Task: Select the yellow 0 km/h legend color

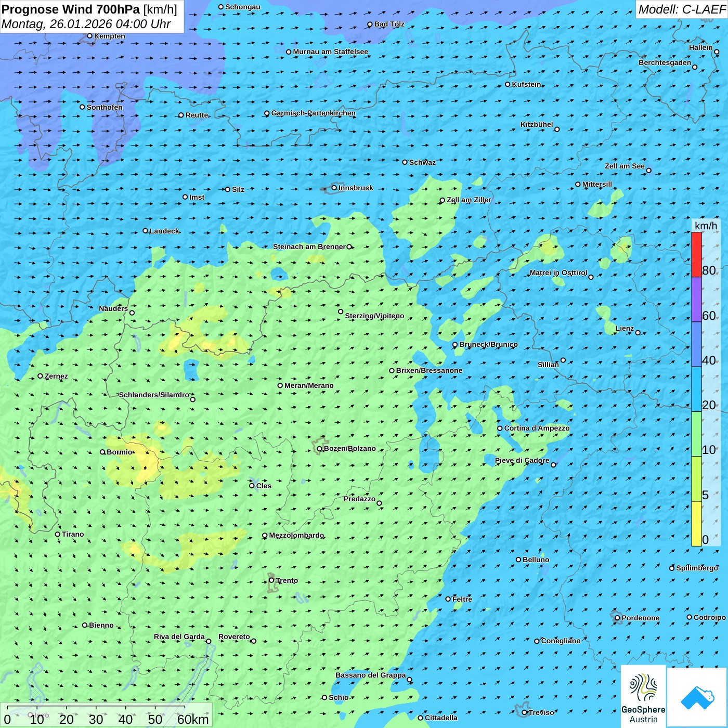Action: (x=696, y=524)
